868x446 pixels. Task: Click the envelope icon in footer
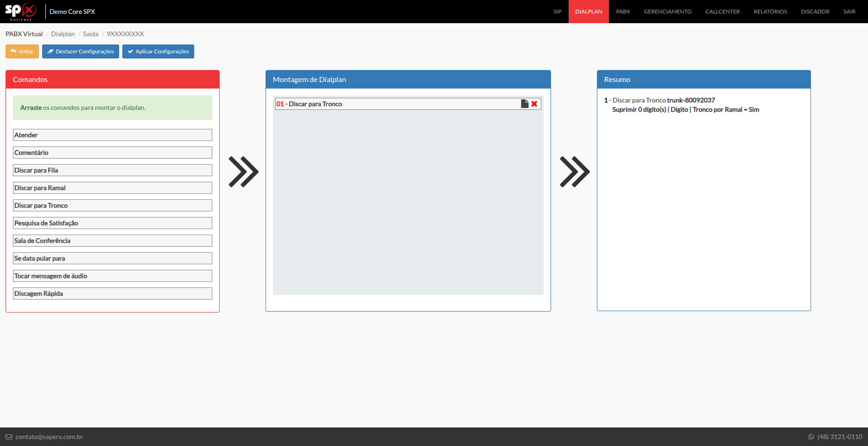click(9, 437)
